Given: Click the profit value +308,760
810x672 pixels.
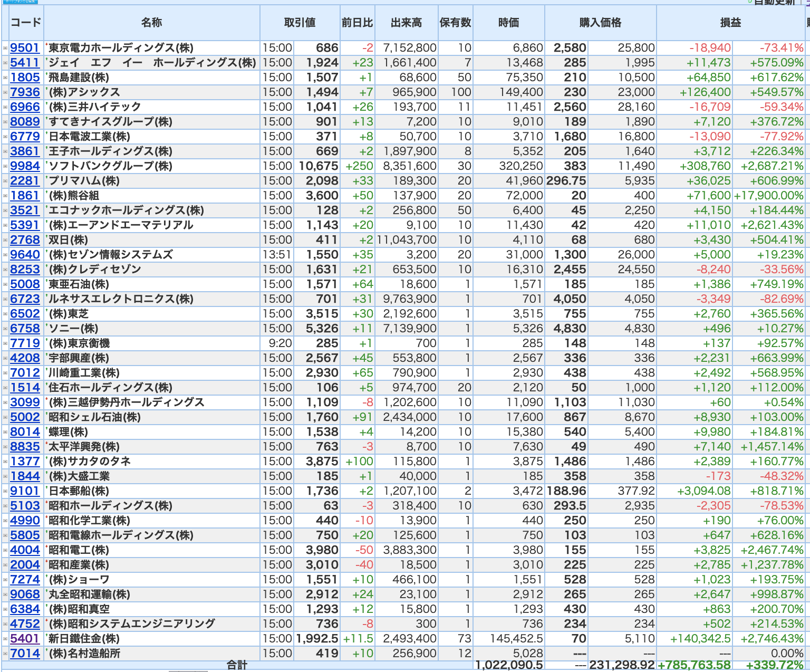Looking at the screenshot, I should pyautogui.click(x=705, y=166).
